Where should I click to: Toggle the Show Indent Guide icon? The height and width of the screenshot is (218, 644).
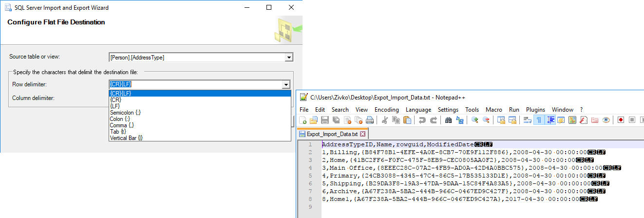(550, 120)
